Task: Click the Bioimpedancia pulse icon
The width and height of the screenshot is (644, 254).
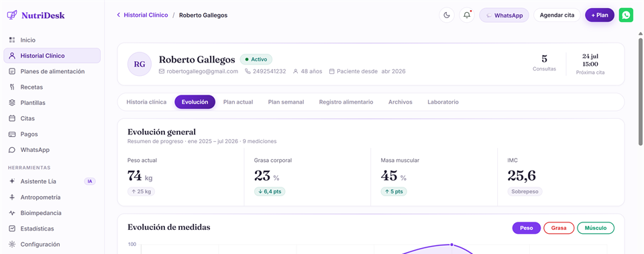Action: point(12,213)
